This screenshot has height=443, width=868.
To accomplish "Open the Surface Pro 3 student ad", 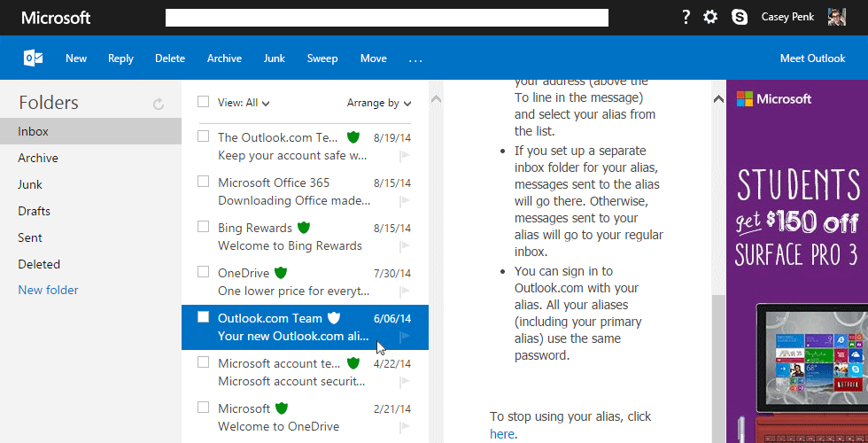I will tap(797, 261).
